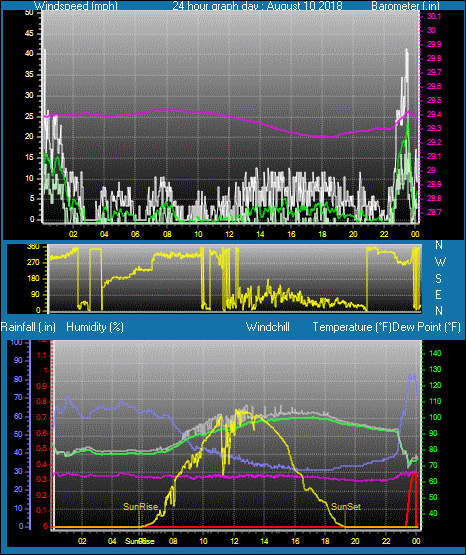The image size is (466, 555).
Task: Select the 180 wind direction axis value
Action: (x=33, y=279)
